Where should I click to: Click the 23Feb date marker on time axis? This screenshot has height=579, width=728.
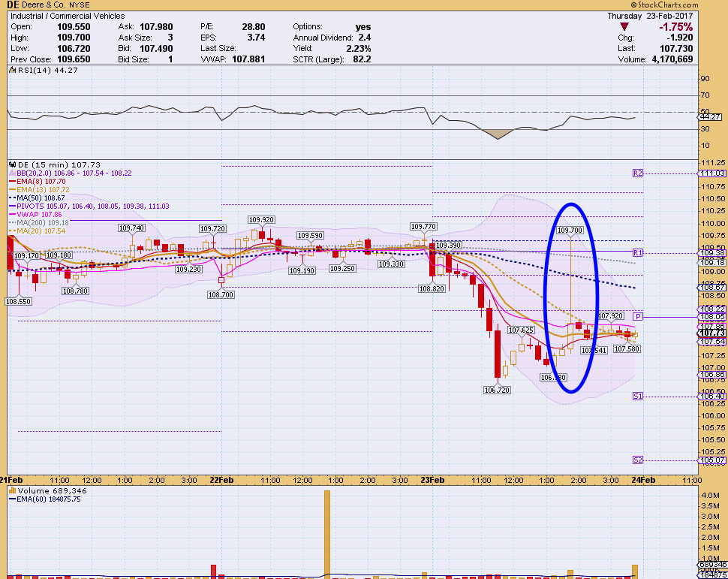point(431,480)
